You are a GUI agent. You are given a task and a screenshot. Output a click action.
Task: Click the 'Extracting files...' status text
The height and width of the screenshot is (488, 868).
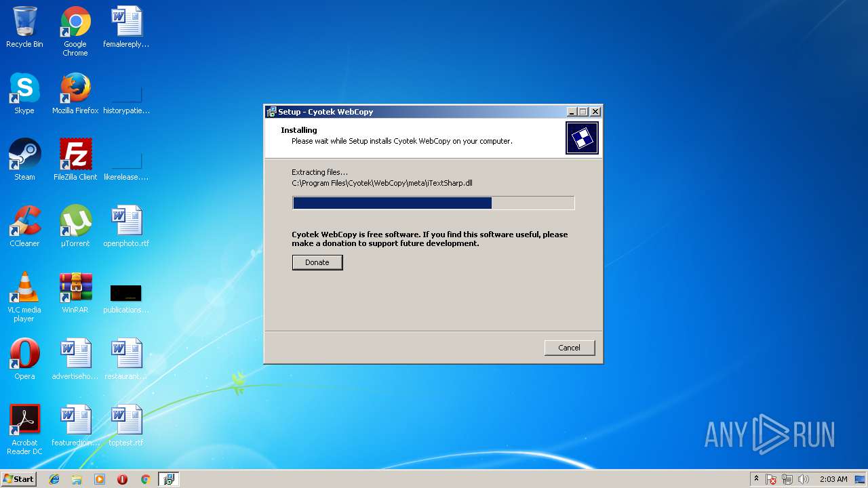(x=319, y=172)
